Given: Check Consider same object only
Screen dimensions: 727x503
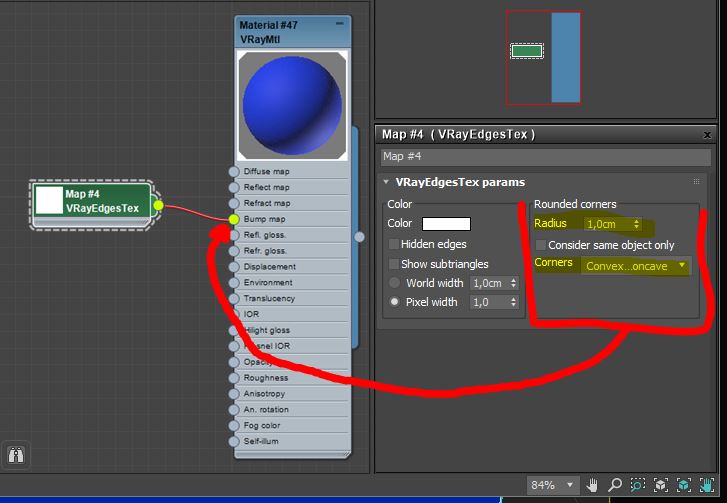Looking at the screenshot, I should tap(541, 245).
